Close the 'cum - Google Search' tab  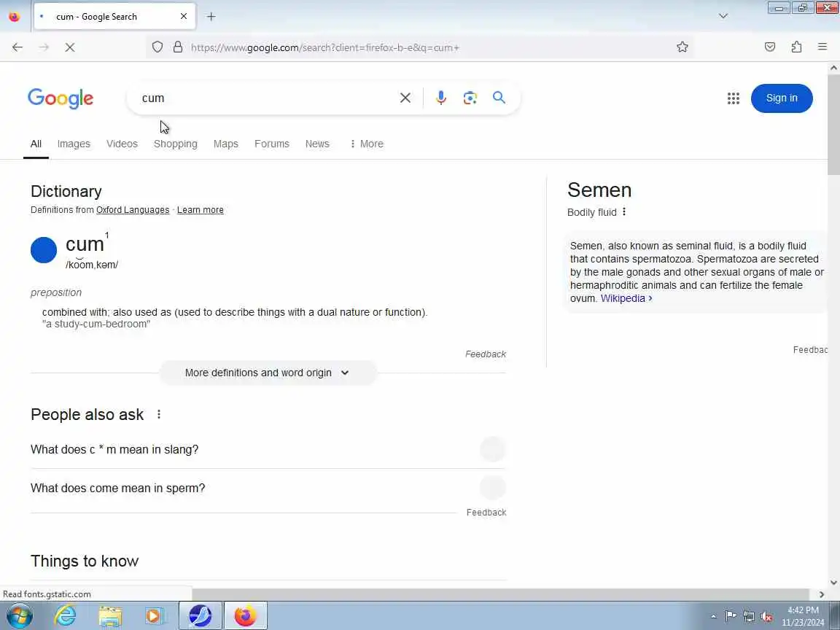(x=184, y=17)
